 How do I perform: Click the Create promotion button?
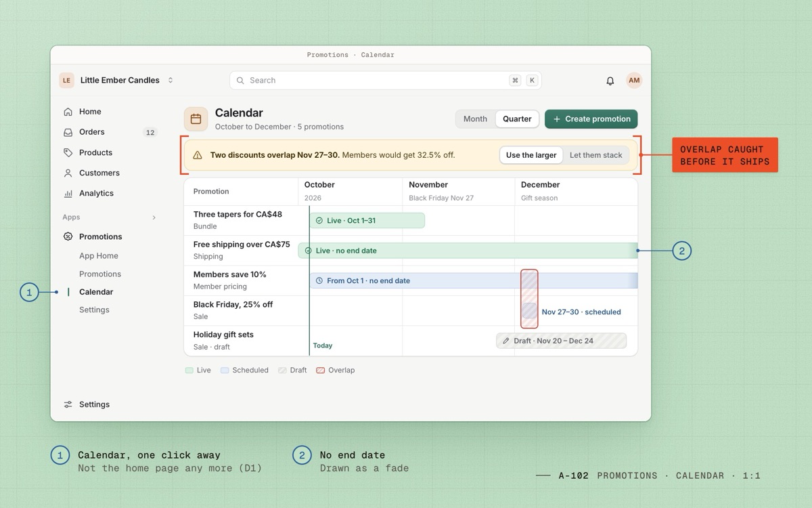(x=591, y=119)
